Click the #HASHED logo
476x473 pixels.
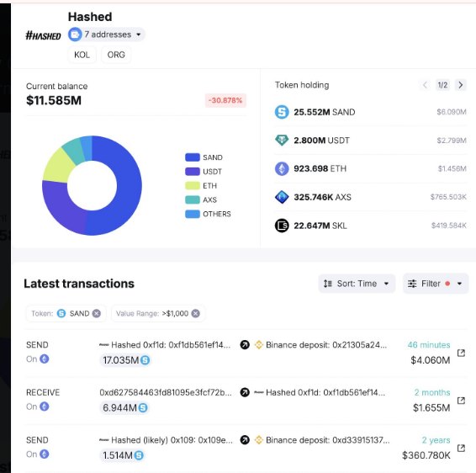pos(43,35)
